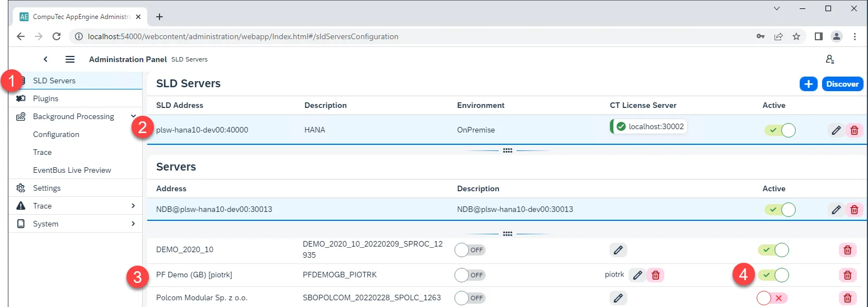
Task: Click the localhost:30002 license server badge
Action: 649,126
